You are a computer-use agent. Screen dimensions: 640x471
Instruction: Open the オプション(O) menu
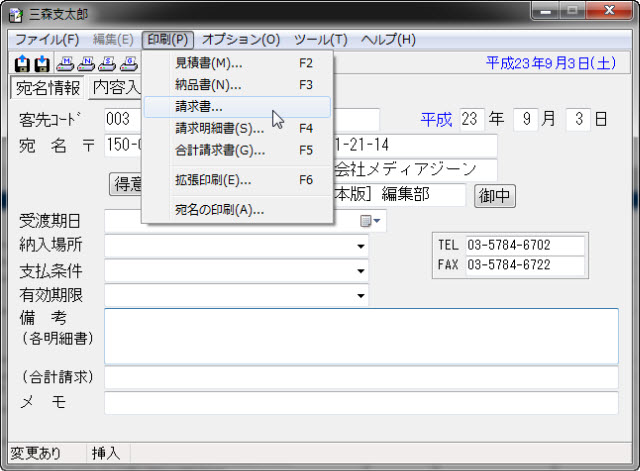(241, 39)
